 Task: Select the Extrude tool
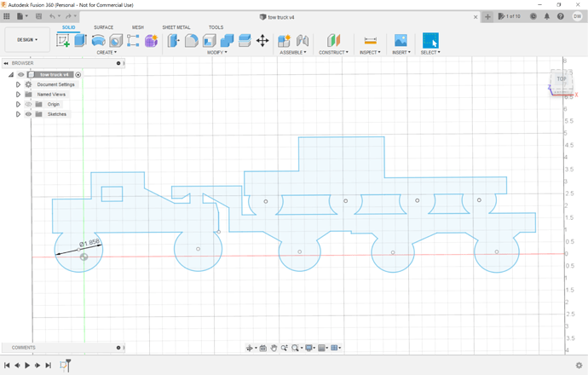click(81, 41)
